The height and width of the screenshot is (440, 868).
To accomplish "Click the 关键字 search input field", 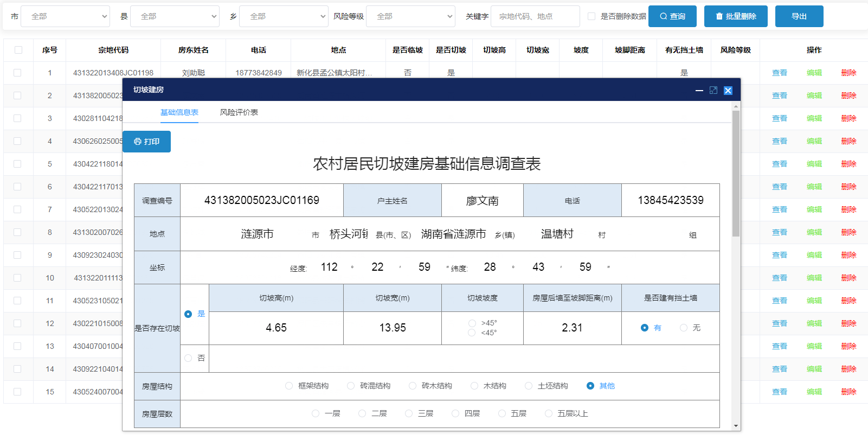I will pyautogui.click(x=535, y=16).
